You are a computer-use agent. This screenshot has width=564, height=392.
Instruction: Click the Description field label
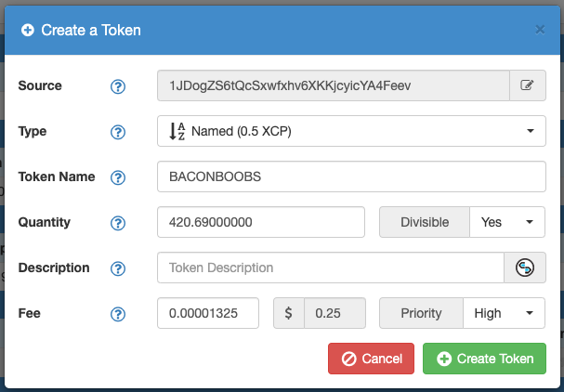(54, 268)
